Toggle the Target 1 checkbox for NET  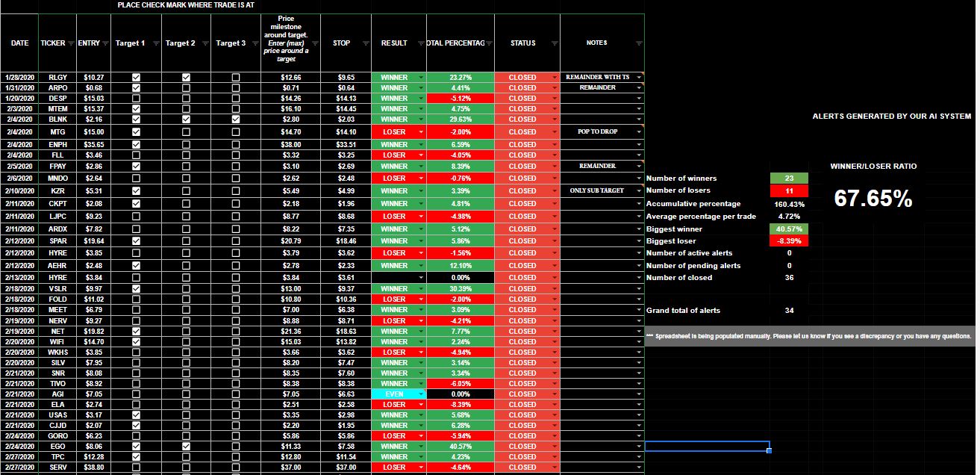click(136, 332)
